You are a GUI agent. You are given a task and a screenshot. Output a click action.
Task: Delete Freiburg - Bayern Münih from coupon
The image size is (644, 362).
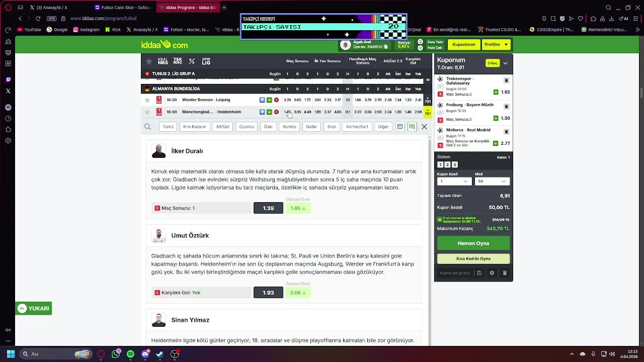point(506,107)
